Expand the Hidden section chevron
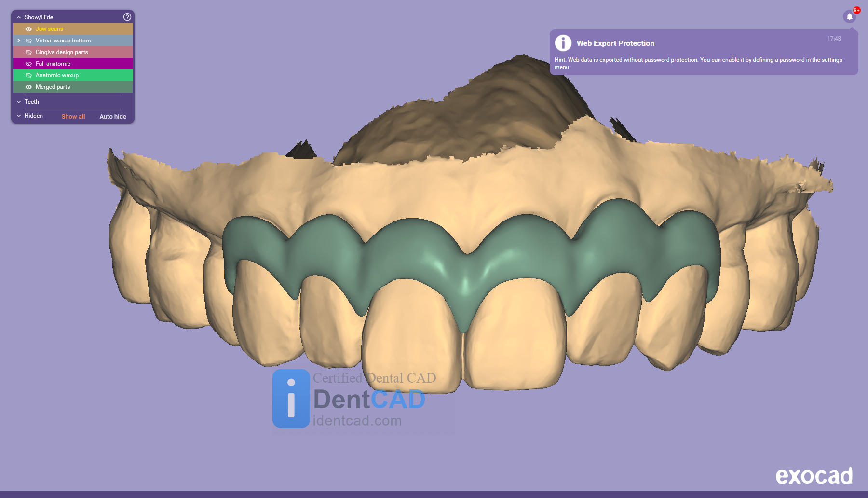Viewport: 868px width, 498px height. click(x=19, y=116)
